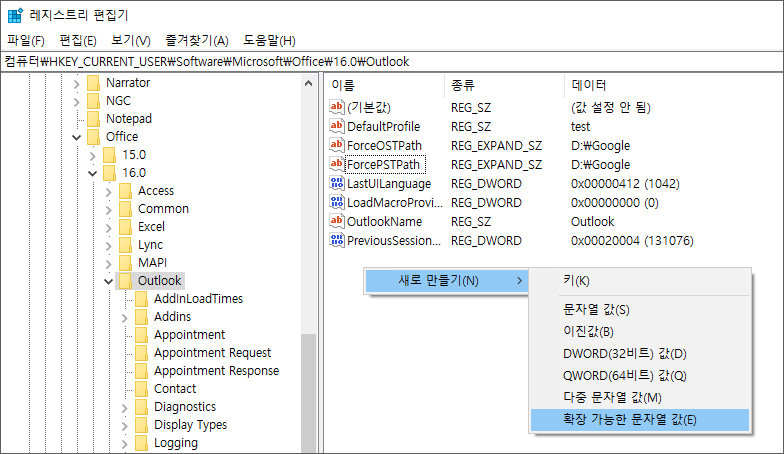Open the 파일(F) menu
Screen dimensions: 784x454
pos(26,40)
